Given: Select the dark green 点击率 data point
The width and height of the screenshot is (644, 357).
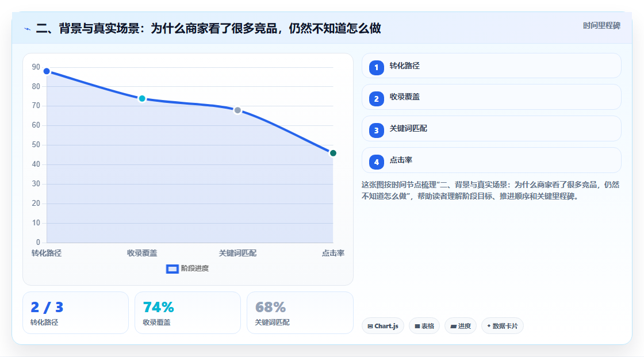Looking at the screenshot, I should (333, 153).
